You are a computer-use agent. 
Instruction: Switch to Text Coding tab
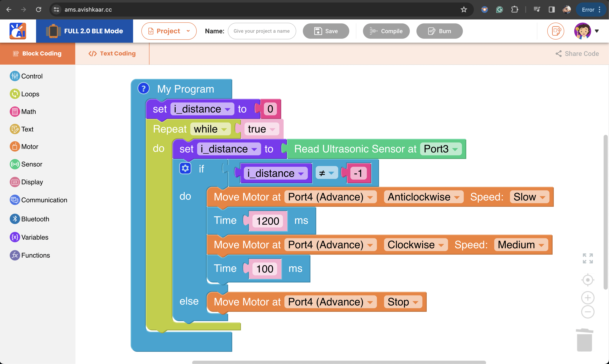(112, 53)
